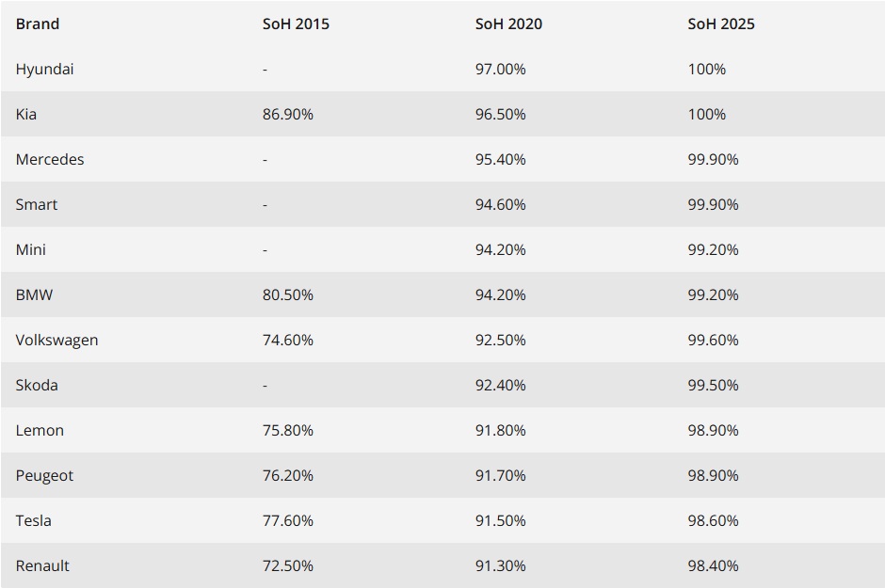Select Hyundai's SoH 2020 value 97.00%
This screenshot has height=588, width=885.
[x=500, y=69]
